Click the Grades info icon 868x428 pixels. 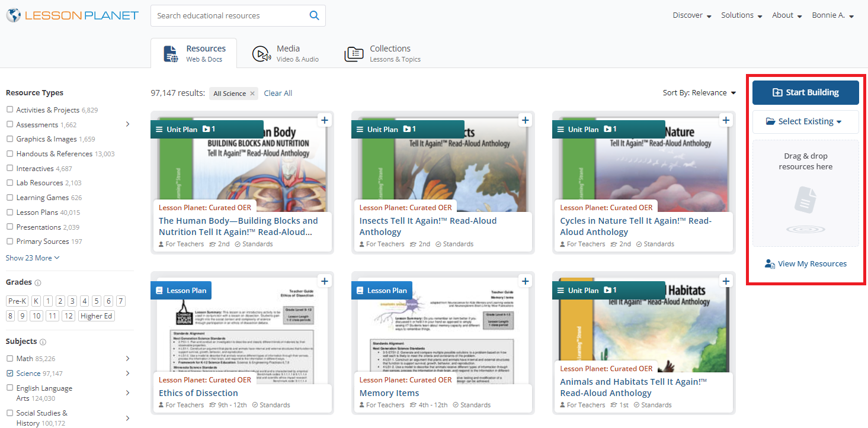(x=38, y=283)
